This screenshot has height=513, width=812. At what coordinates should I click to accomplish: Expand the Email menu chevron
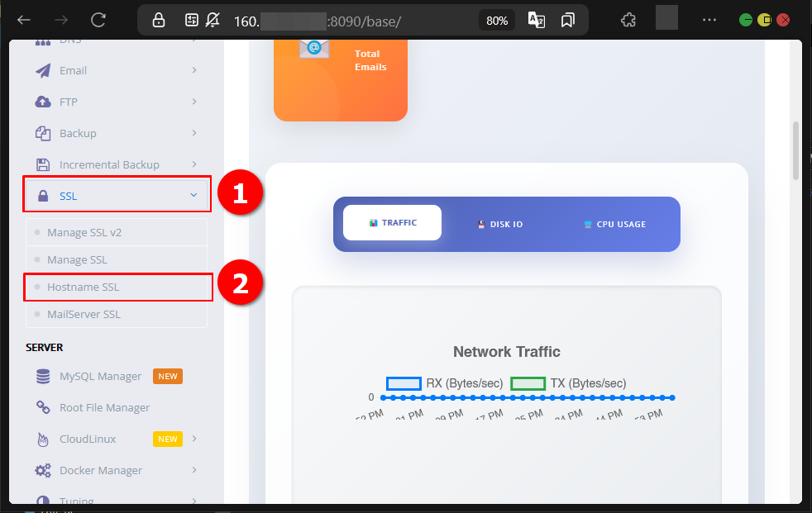coord(194,70)
